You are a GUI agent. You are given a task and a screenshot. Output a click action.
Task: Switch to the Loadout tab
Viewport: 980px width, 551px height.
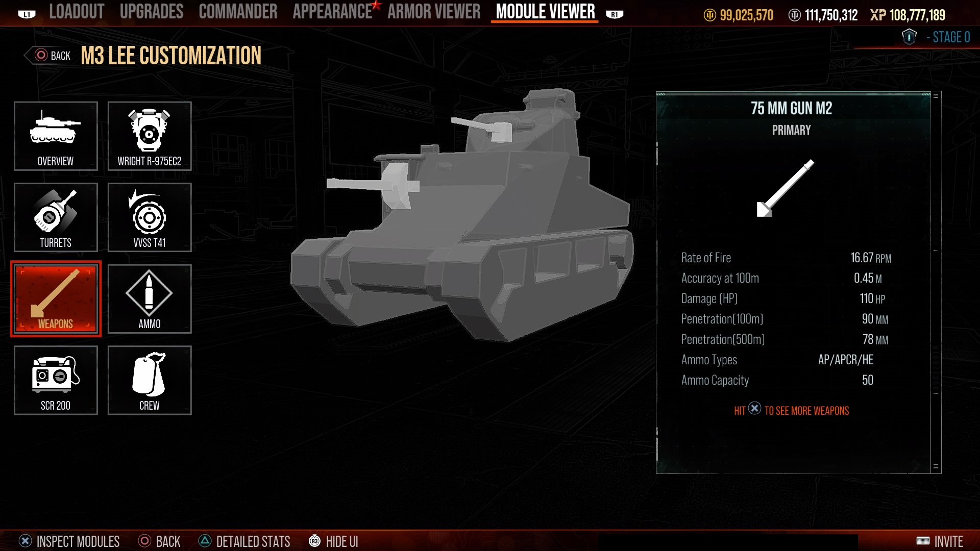point(77,12)
